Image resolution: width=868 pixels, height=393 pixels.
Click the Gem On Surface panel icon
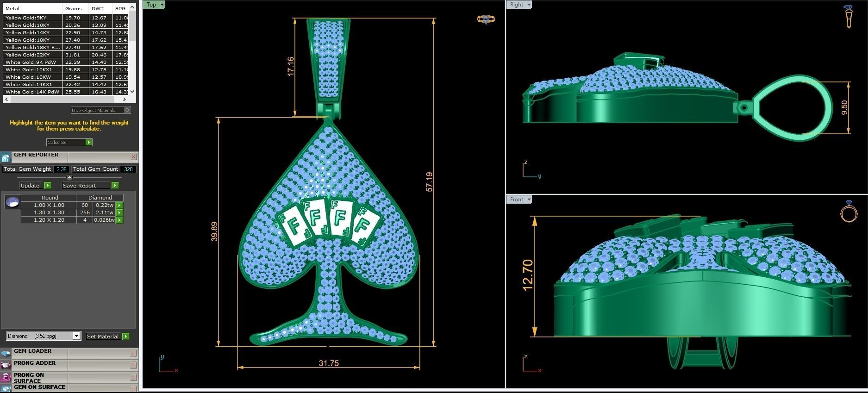click(x=6, y=388)
